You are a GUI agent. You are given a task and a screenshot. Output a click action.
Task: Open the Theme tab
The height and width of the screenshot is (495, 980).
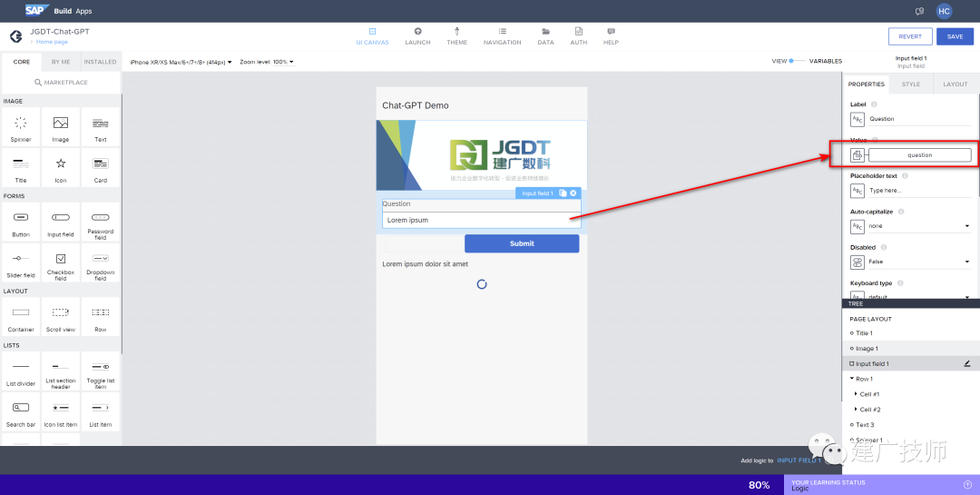tap(456, 36)
